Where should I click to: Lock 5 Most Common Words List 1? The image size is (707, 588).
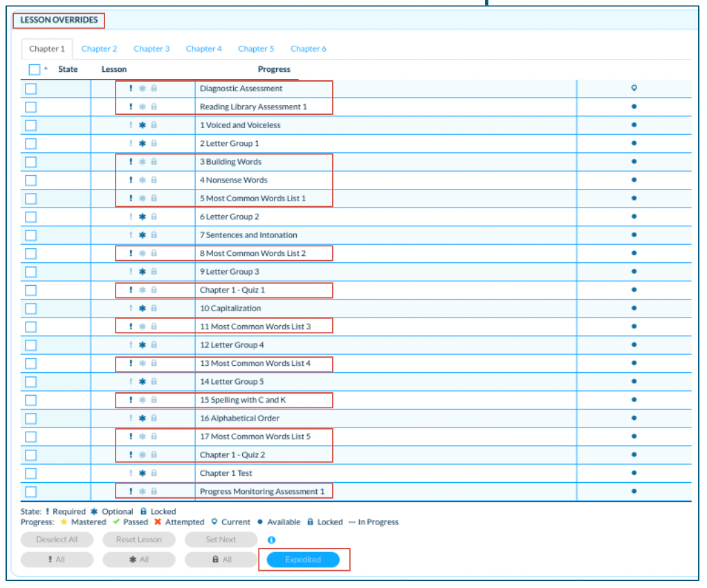click(154, 199)
